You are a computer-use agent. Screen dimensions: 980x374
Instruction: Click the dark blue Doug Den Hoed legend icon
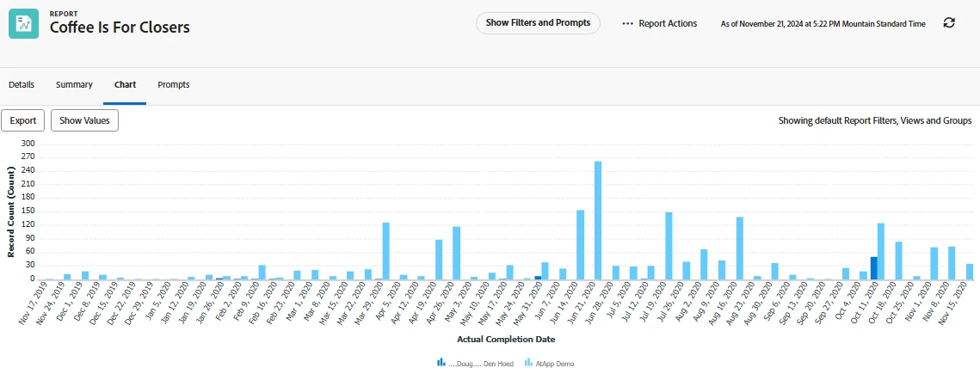click(x=441, y=362)
